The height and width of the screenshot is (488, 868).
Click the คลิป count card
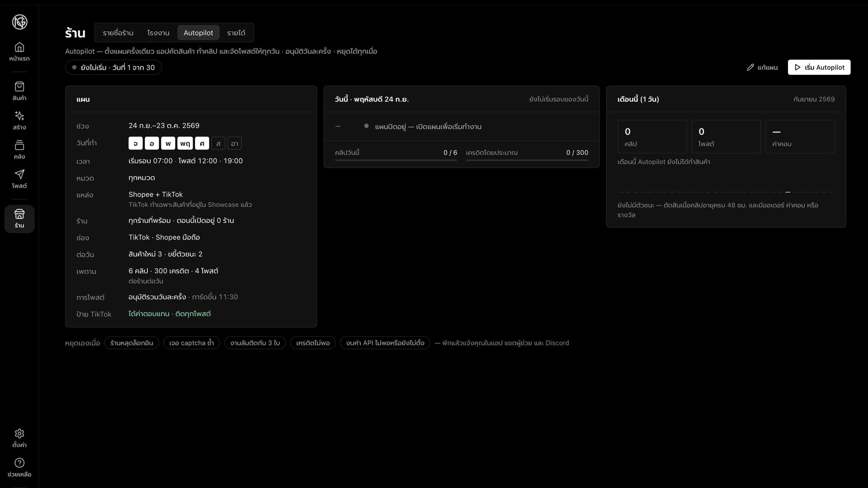(x=652, y=137)
